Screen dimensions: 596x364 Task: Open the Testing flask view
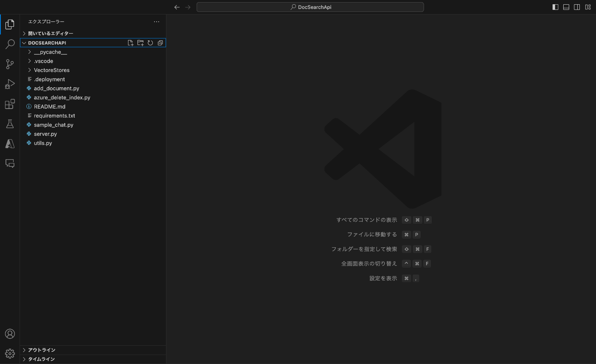[x=10, y=123]
